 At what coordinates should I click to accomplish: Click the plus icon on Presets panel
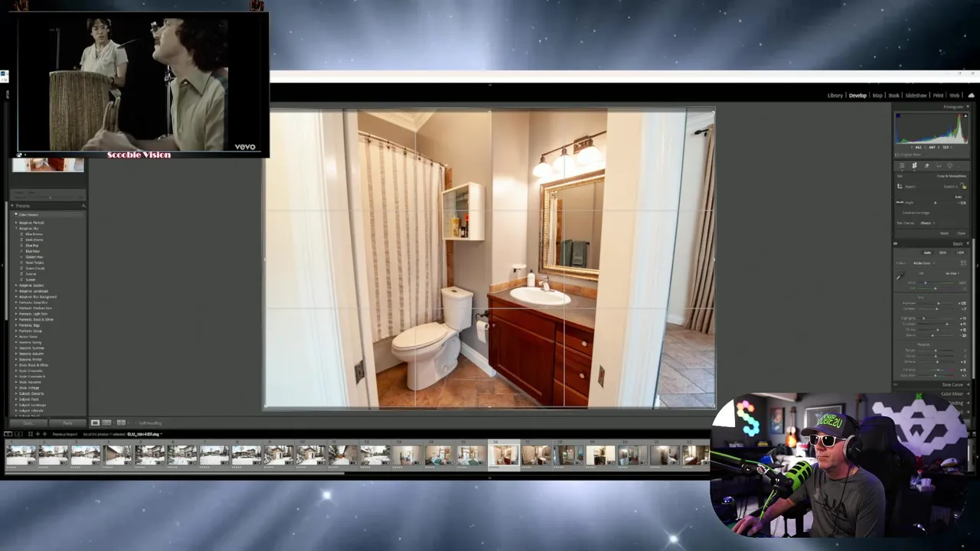(83, 206)
